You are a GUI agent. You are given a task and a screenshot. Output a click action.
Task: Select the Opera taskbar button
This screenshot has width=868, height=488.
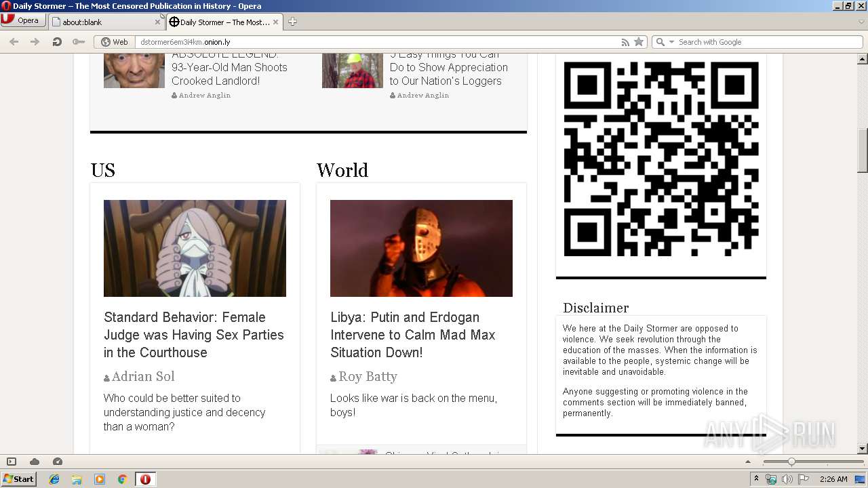coord(145,479)
